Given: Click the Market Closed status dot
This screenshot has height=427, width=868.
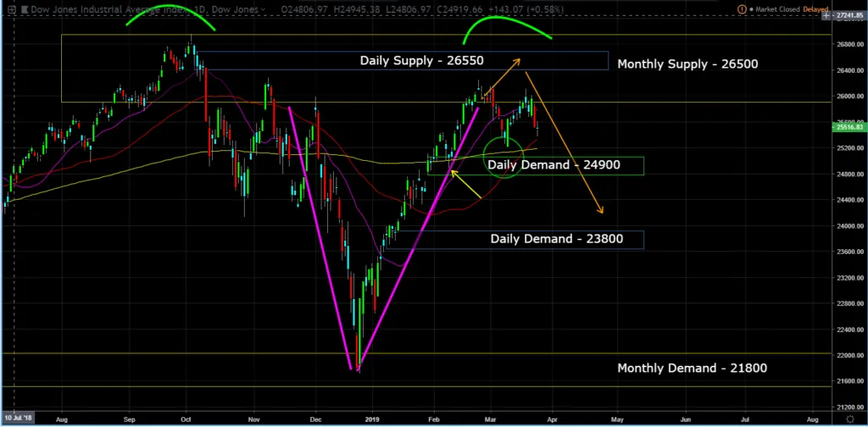Looking at the screenshot, I should point(752,9).
